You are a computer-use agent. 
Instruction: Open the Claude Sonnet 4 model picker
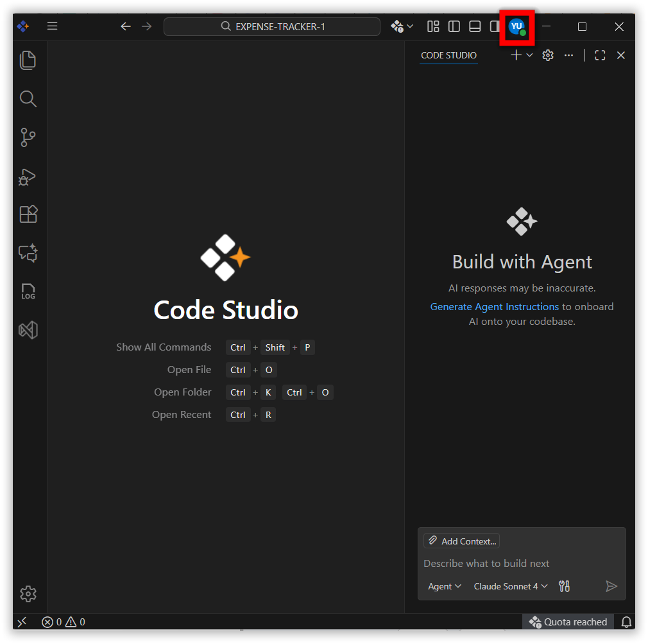(511, 586)
